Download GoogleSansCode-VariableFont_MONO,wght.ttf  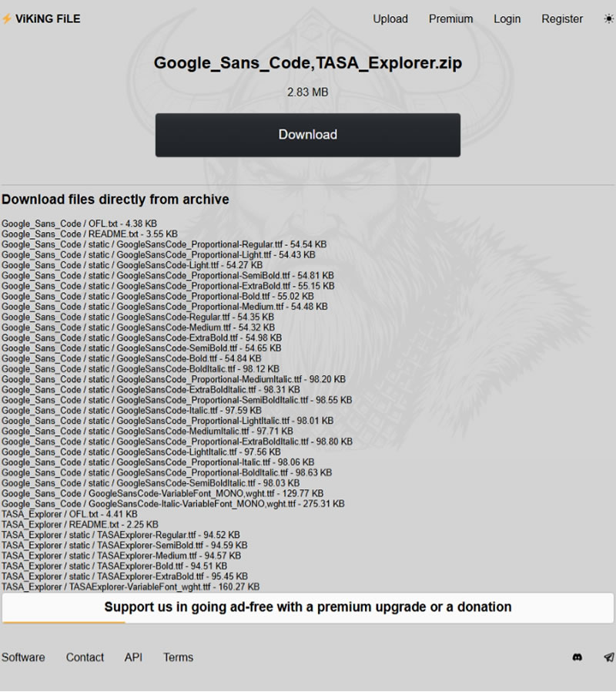tap(162, 493)
